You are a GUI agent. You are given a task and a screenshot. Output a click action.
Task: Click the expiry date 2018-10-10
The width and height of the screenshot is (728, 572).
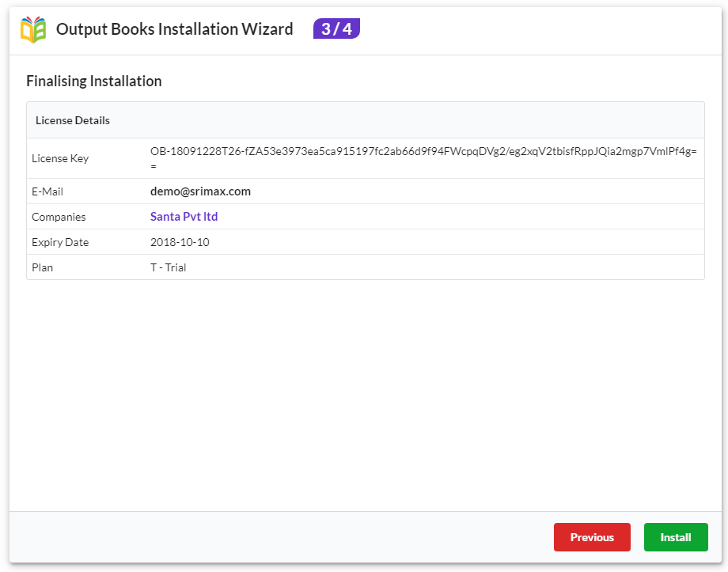pos(180,242)
